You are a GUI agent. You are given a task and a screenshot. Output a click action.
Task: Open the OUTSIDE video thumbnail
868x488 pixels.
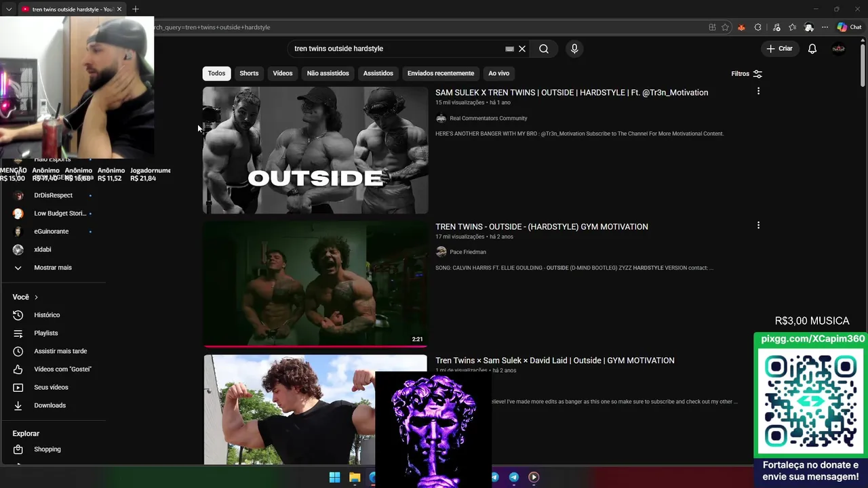[x=315, y=150]
